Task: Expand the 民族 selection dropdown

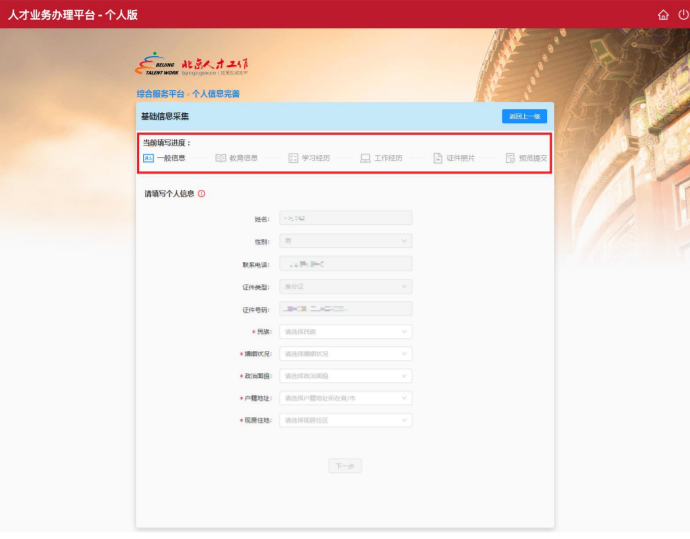Action: point(345,331)
